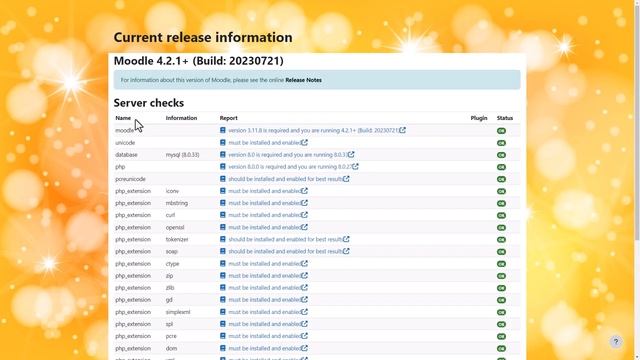This screenshot has height=360, width=640.
Task: Open the help question mark button
Action: tap(616, 342)
